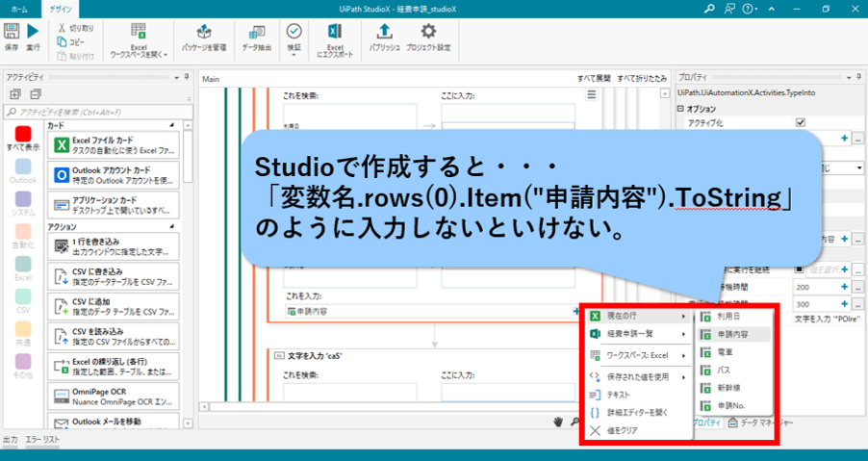Choose 値をクリア menu item

point(637,430)
